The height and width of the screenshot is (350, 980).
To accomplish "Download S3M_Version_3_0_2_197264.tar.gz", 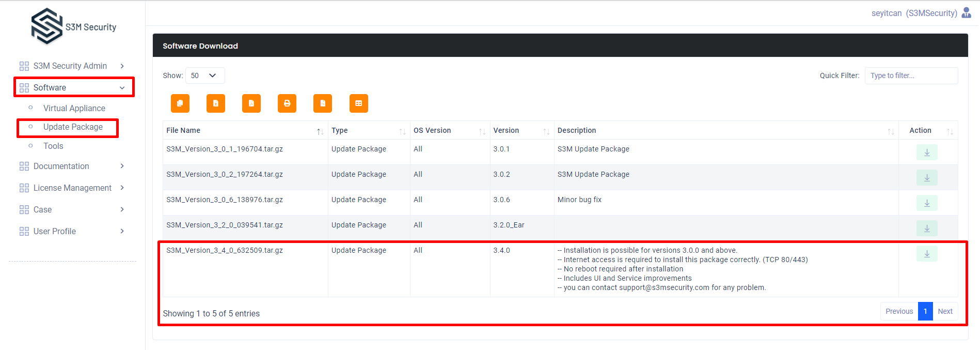I will pyautogui.click(x=927, y=178).
